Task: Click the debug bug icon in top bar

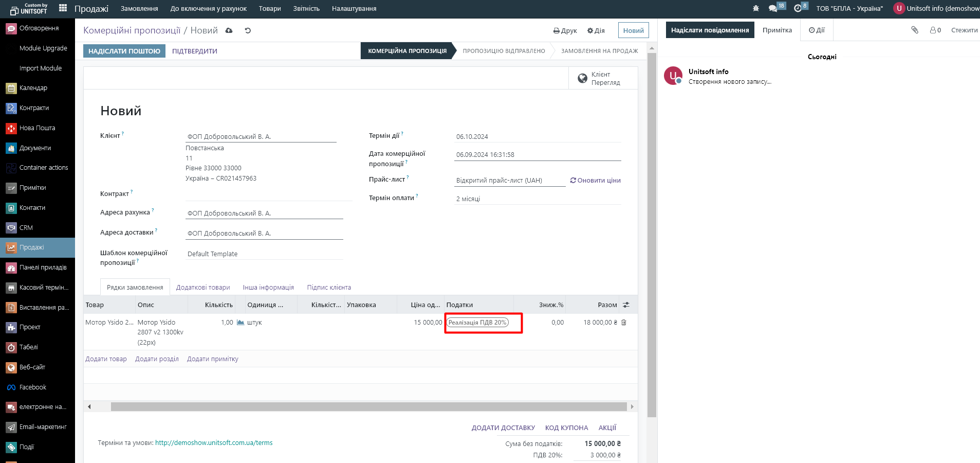Action: [755, 8]
